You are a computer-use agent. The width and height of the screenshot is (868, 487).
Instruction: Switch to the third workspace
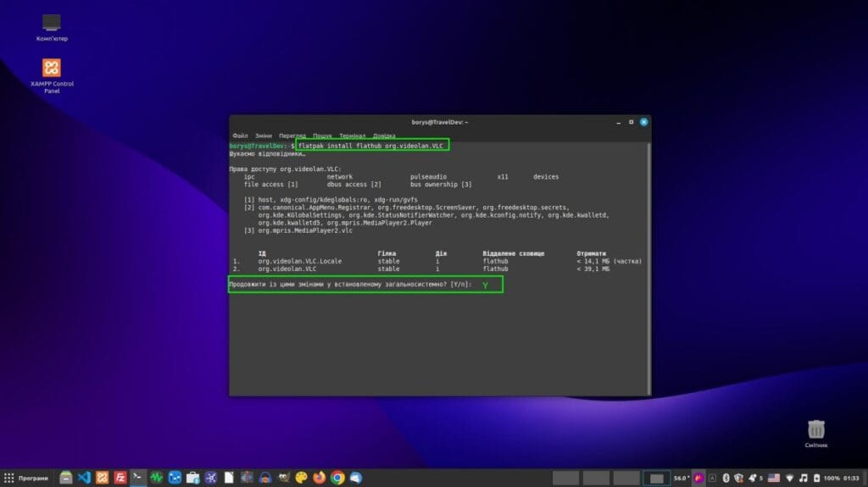pyautogui.click(x=626, y=478)
